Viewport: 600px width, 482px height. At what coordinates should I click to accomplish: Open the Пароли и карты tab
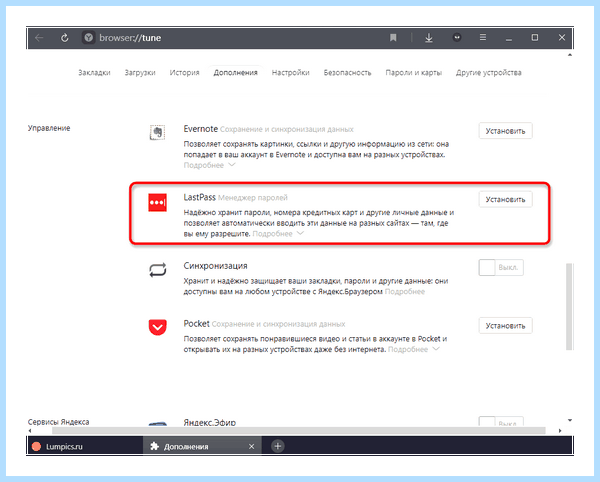point(413,73)
